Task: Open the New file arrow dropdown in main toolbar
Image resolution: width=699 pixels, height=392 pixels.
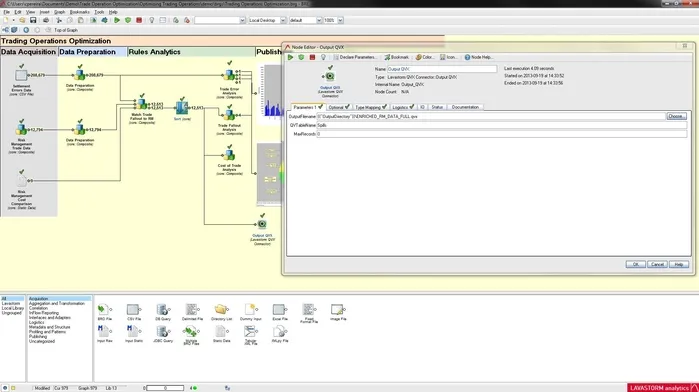Action: pos(13,21)
